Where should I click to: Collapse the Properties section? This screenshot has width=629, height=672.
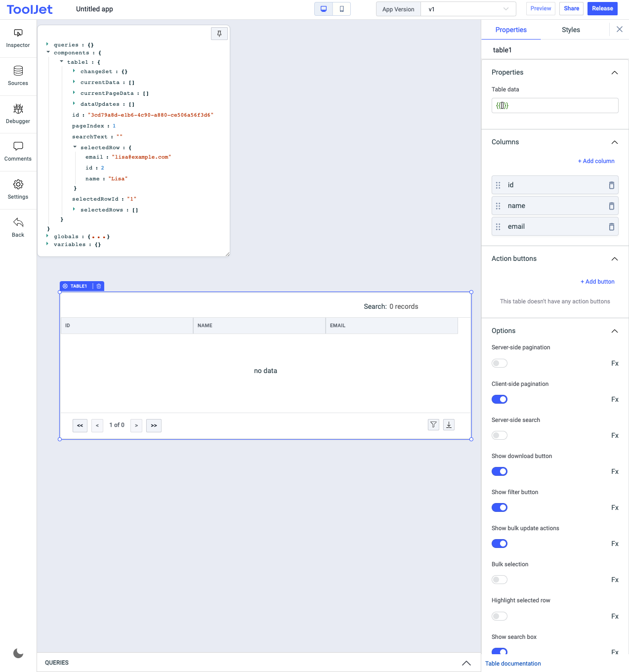(x=615, y=73)
